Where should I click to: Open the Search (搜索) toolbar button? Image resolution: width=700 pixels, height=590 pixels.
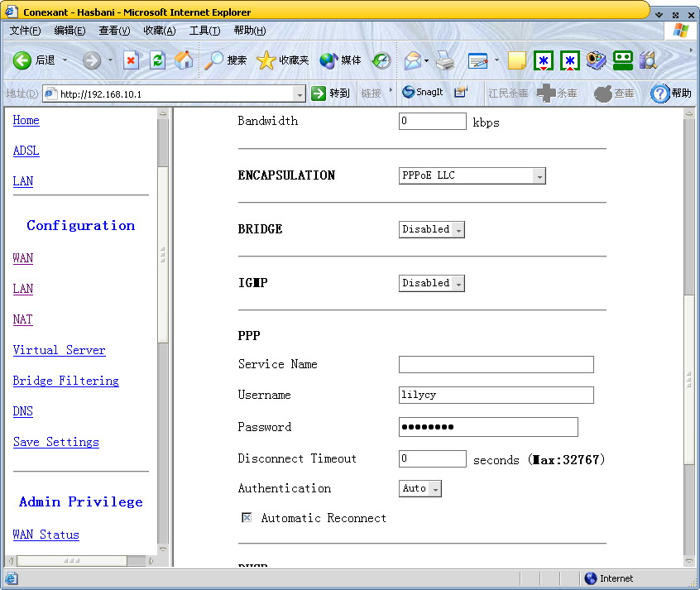226,60
